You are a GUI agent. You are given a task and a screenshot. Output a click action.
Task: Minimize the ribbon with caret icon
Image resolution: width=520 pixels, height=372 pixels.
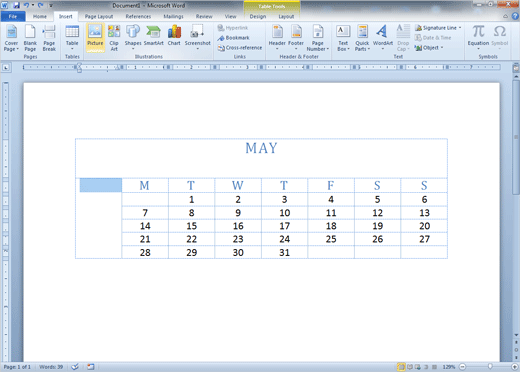tap(506, 16)
